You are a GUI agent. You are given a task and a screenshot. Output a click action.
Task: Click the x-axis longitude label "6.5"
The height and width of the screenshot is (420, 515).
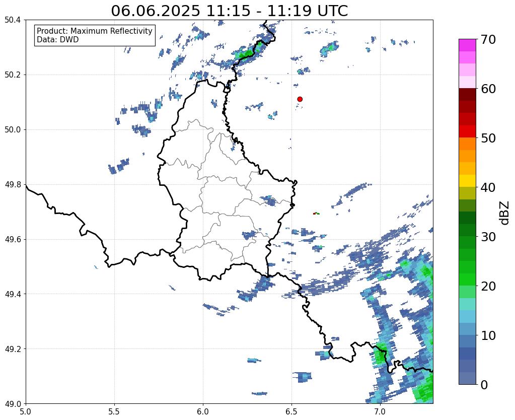pyautogui.click(x=291, y=411)
